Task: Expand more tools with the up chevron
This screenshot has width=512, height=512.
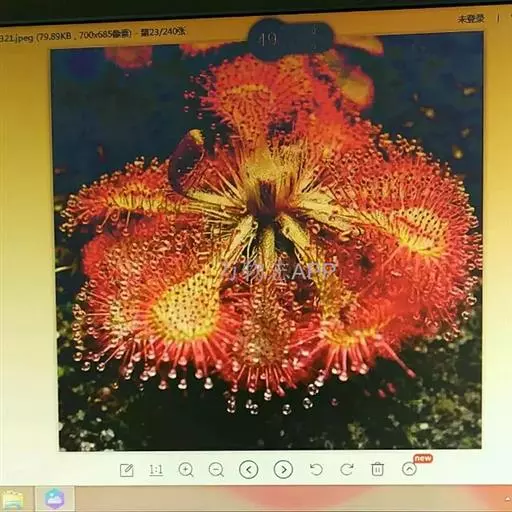Action: pos(409,469)
